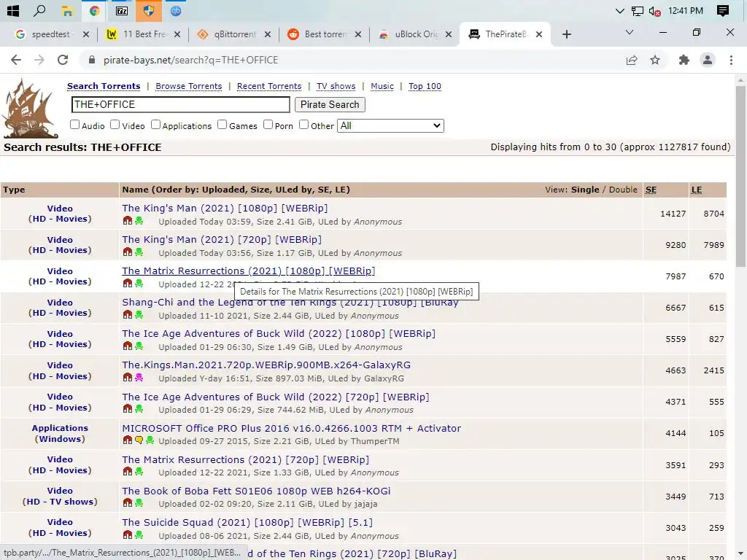Image resolution: width=747 pixels, height=560 pixels.
Task: Click magnet icon for The King's Man 720p WEBRip
Action: 127,252
